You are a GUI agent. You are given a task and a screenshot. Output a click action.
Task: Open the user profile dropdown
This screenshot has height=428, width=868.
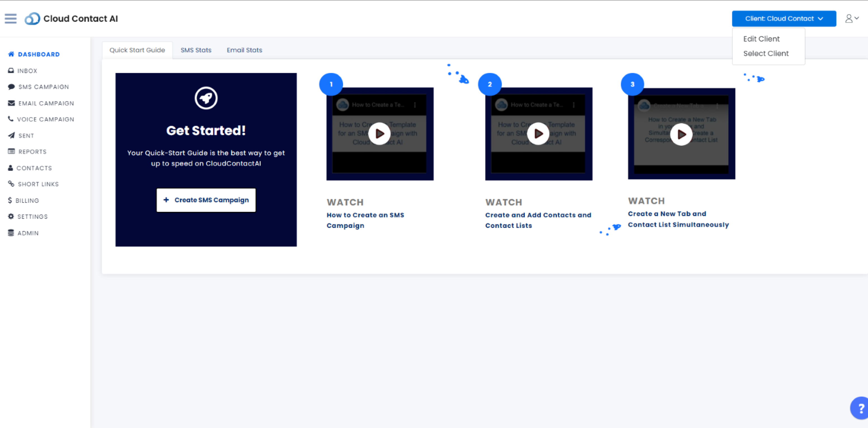852,18
